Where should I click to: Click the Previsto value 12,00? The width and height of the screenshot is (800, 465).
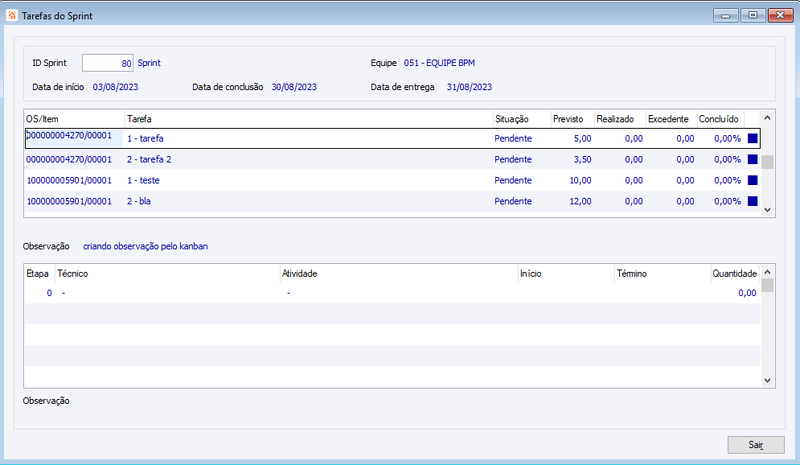click(x=580, y=201)
